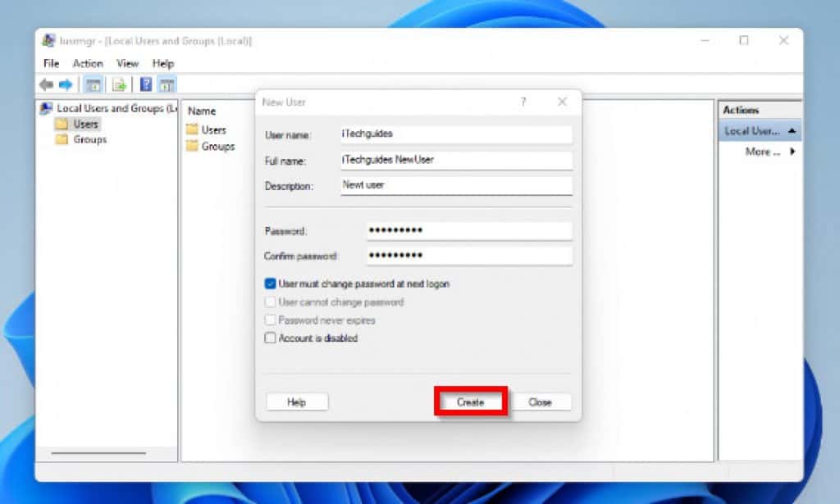Viewport: 840px width, 504px height.
Task: Click User cannot change password checkbox
Action: (271, 302)
